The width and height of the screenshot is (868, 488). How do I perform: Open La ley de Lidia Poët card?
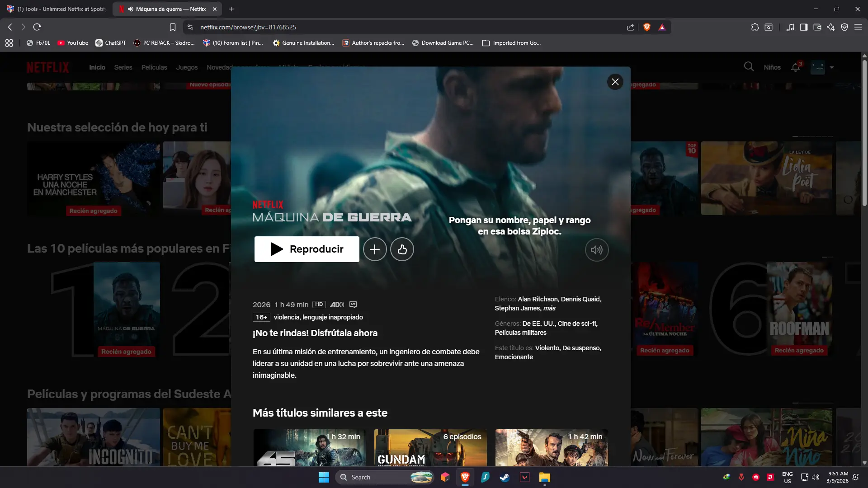(767, 178)
